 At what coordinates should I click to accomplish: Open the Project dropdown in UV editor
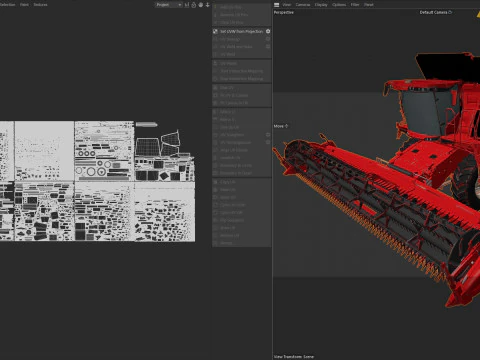pyautogui.click(x=169, y=5)
